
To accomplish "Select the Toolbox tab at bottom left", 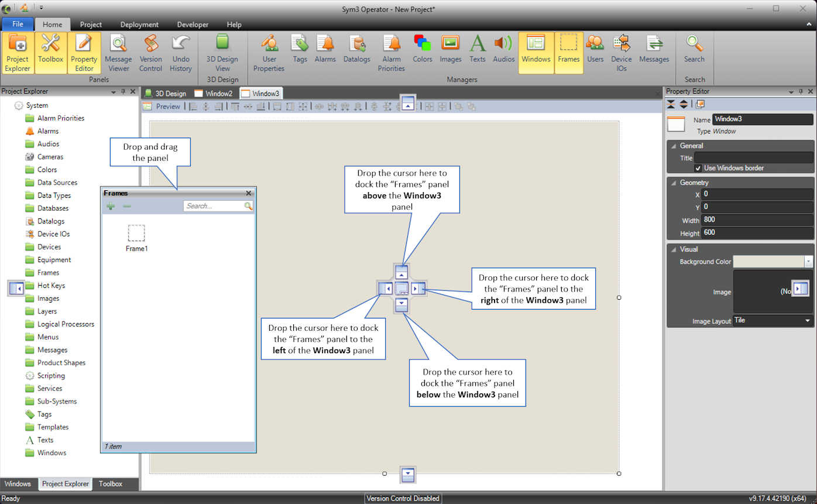I will (110, 484).
